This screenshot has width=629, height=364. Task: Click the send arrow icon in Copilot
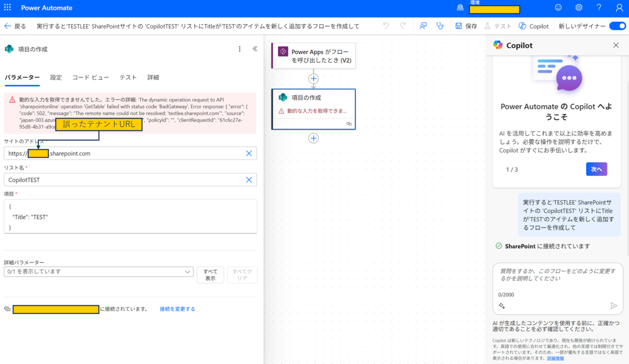(614, 306)
